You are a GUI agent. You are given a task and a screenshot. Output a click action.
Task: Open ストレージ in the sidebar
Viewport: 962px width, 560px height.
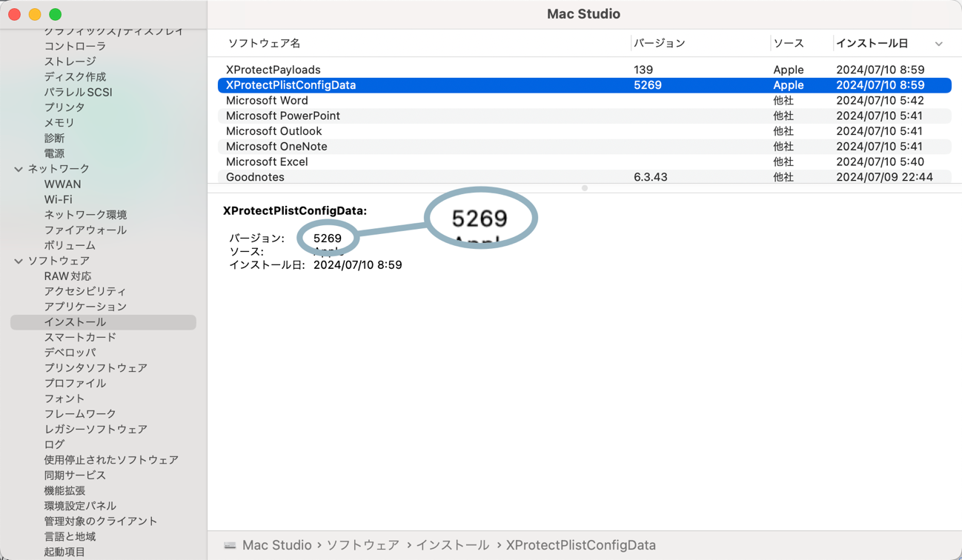coord(70,61)
